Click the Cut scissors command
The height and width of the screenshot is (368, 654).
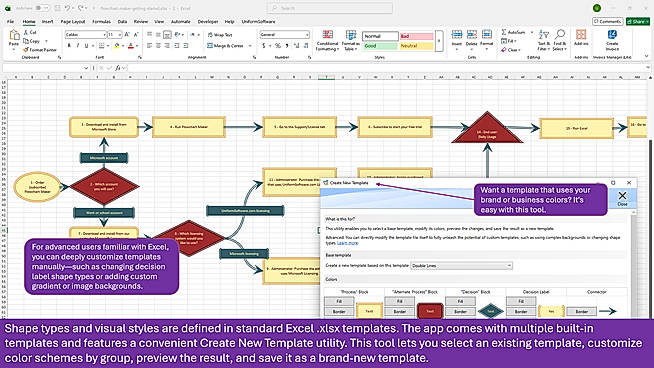[x=30, y=32]
